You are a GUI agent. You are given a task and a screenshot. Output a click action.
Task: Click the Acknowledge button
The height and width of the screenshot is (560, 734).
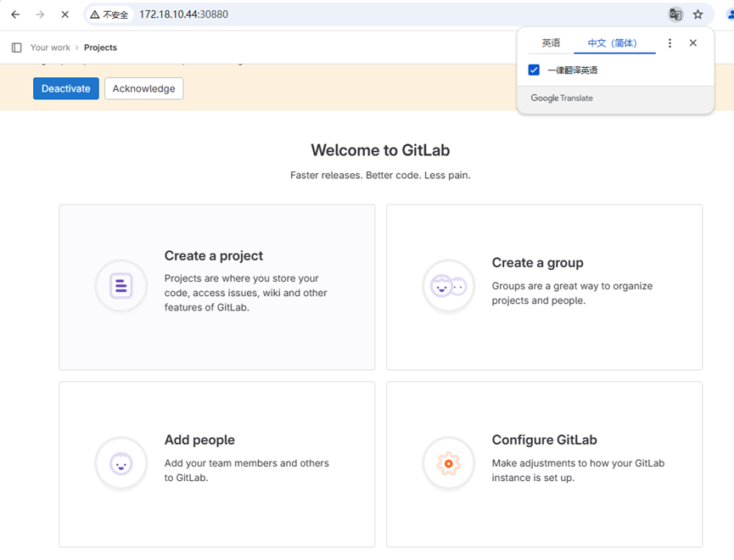[143, 88]
